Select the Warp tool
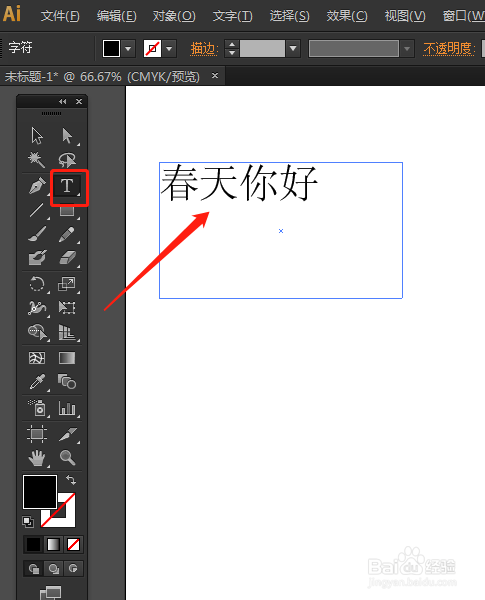The width and height of the screenshot is (485, 600). pyautogui.click(x=37, y=308)
